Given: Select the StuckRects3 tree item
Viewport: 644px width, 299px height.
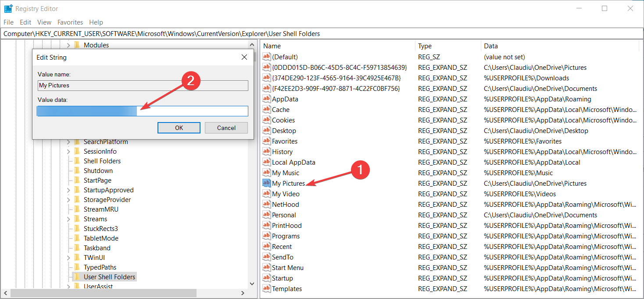Looking at the screenshot, I should point(101,229).
